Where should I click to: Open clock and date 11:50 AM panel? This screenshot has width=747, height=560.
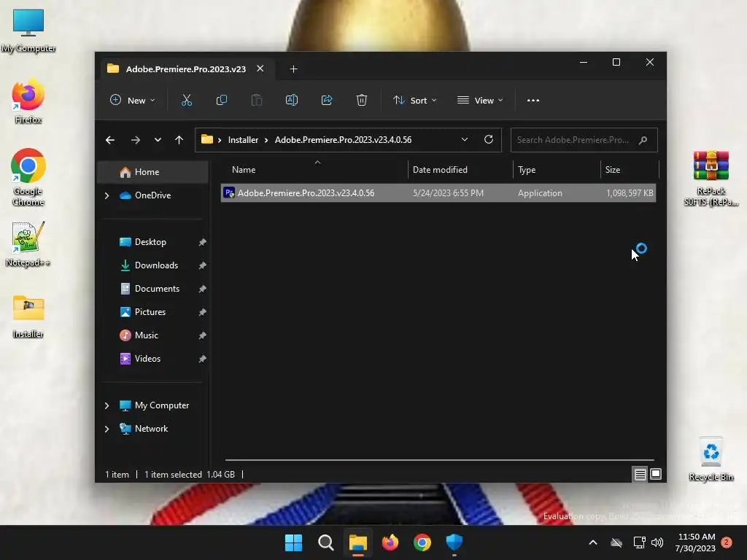coord(695,542)
